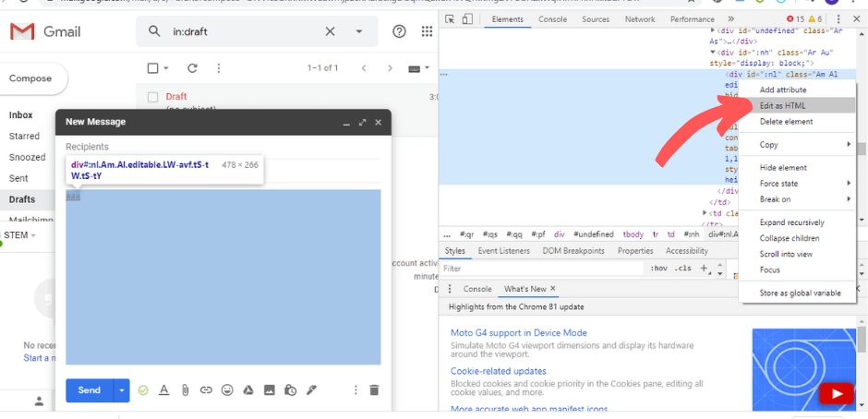Click the Styles Filter input field
868x419 pixels.
[x=543, y=269]
